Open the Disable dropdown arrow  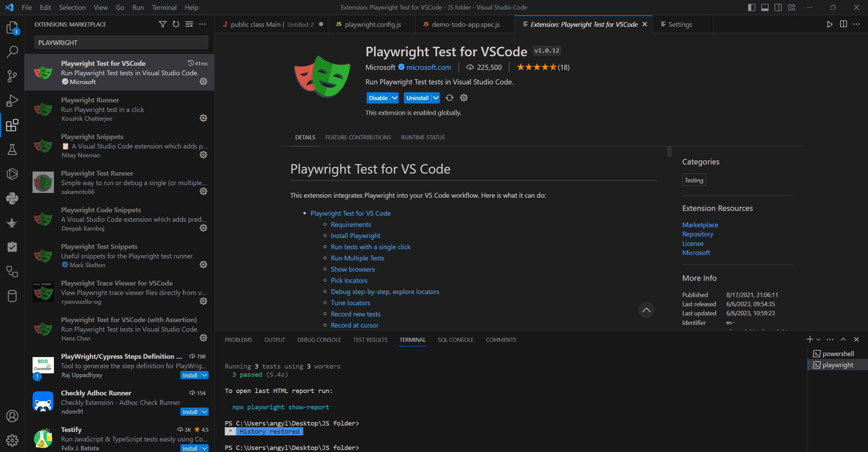click(395, 98)
